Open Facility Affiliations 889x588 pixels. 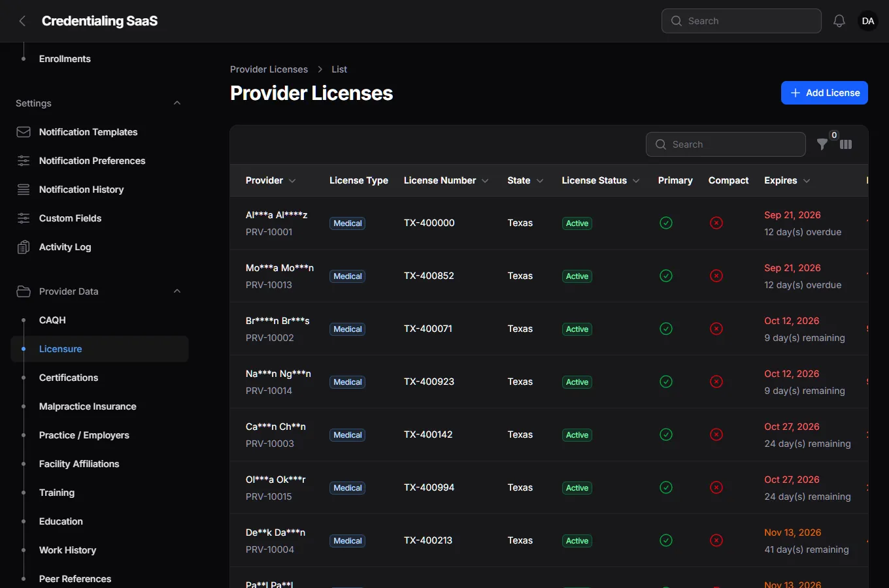79,464
